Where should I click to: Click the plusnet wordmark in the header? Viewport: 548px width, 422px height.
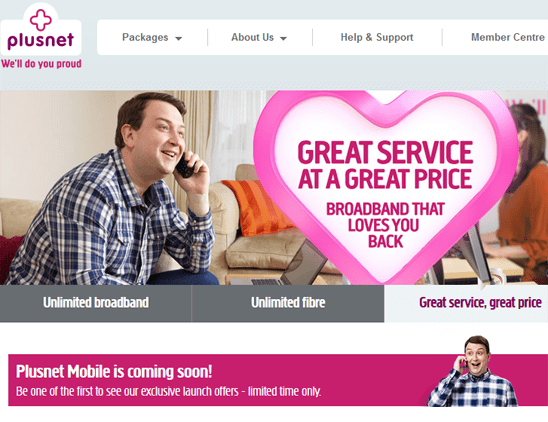tap(41, 40)
